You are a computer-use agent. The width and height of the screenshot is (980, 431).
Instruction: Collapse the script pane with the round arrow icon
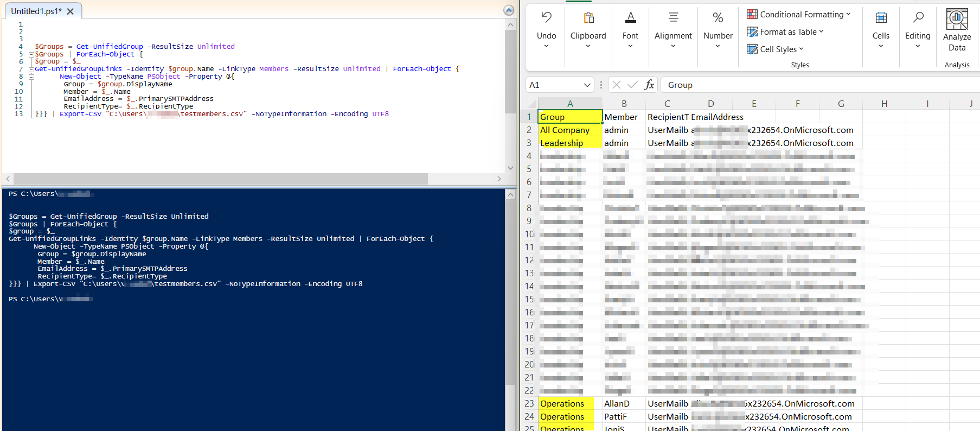coord(509,10)
